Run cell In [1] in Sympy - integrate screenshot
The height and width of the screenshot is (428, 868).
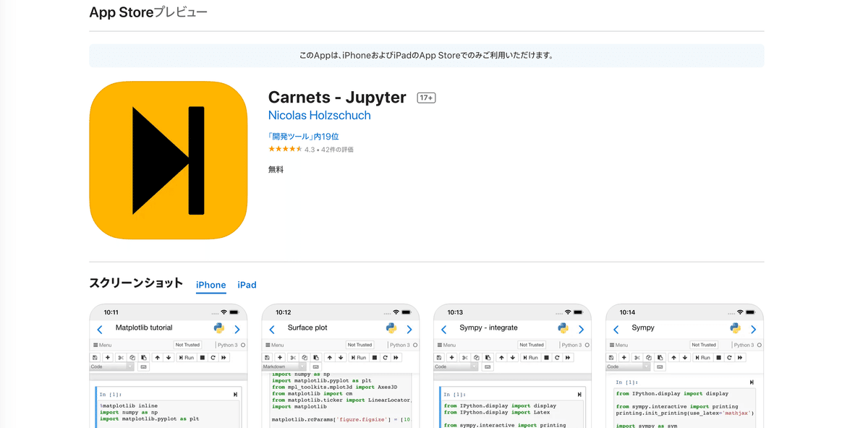(579, 394)
